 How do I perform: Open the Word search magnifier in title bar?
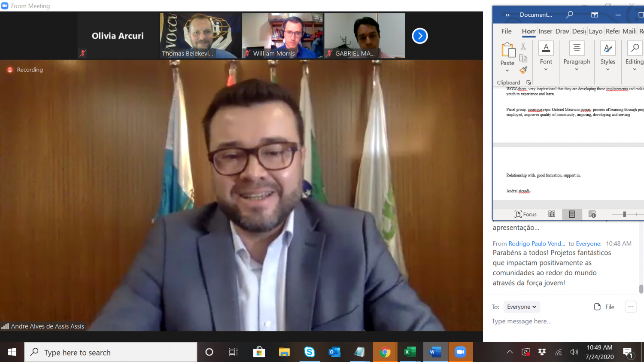(569, 15)
